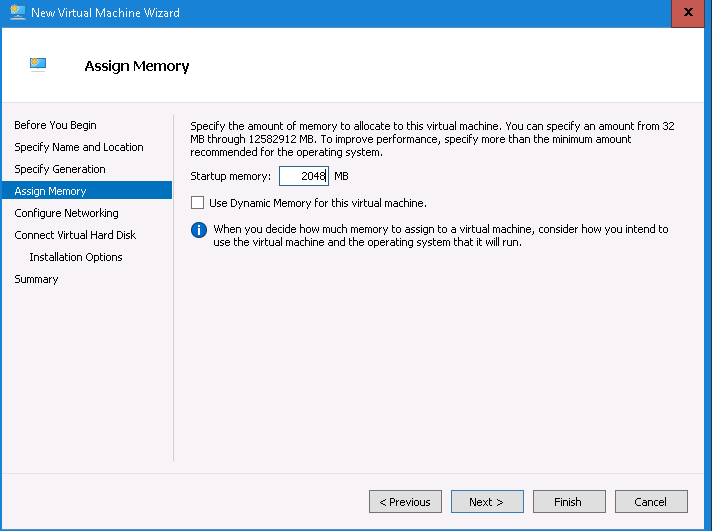The image size is (712, 531).
Task: Click the Assign Memory page heading
Action: (137, 66)
